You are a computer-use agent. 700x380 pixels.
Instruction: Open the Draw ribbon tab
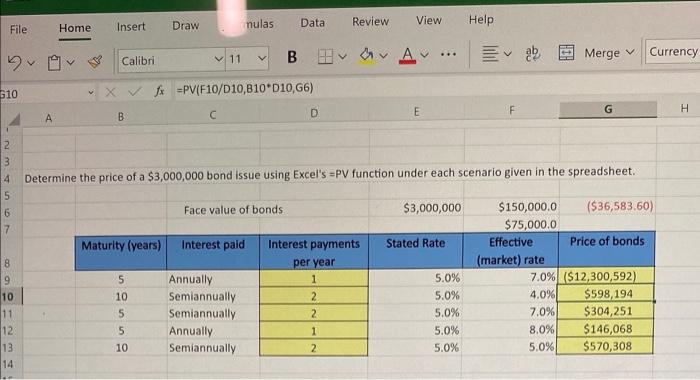185,25
